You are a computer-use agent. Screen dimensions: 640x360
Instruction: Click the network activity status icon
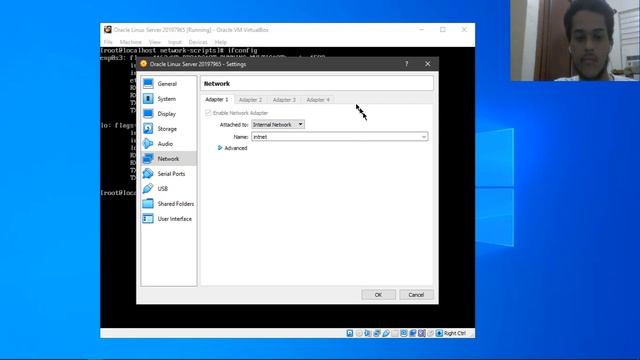377,333
